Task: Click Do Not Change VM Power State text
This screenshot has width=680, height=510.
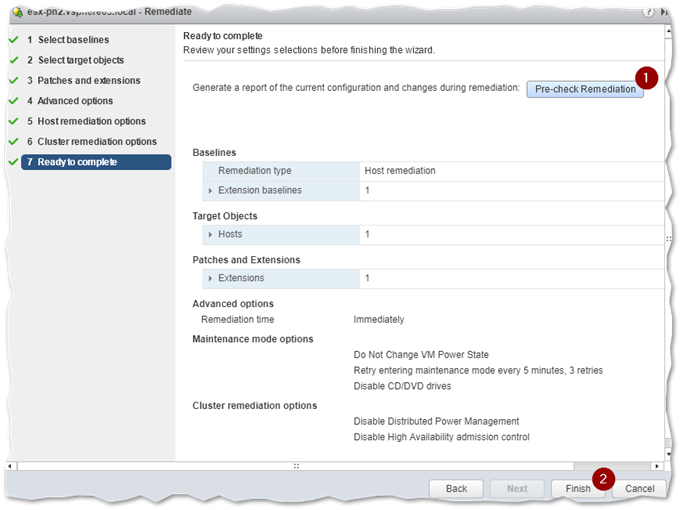Action: [x=421, y=355]
